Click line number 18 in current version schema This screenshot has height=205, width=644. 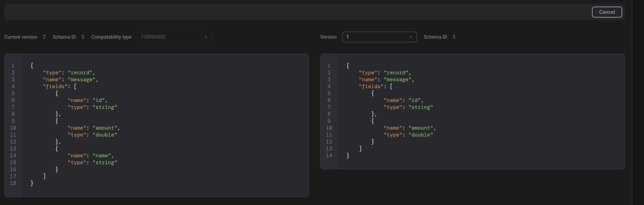click(13, 183)
